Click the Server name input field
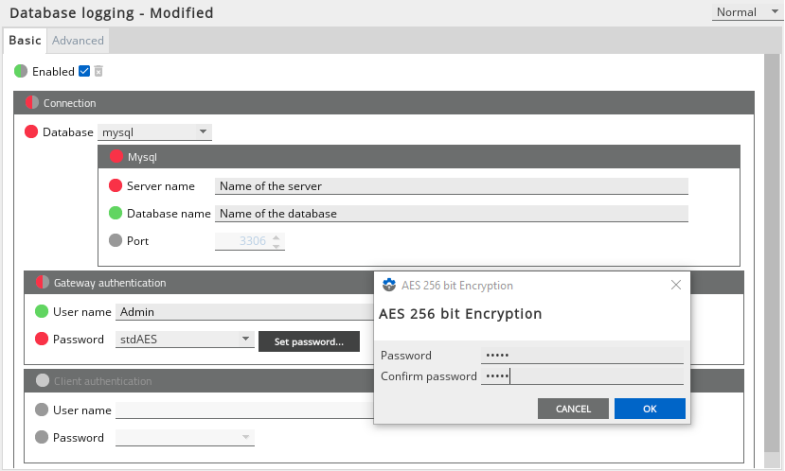Screen dimensions: 785x471 pos(451,186)
